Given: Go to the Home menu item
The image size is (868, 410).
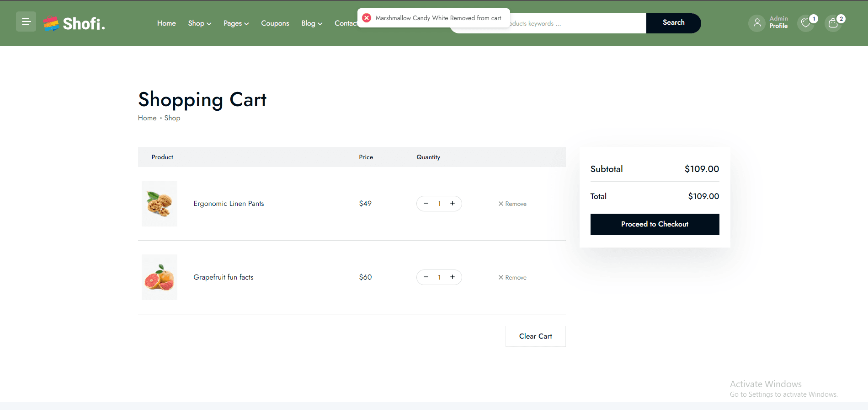Looking at the screenshot, I should tap(166, 23).
